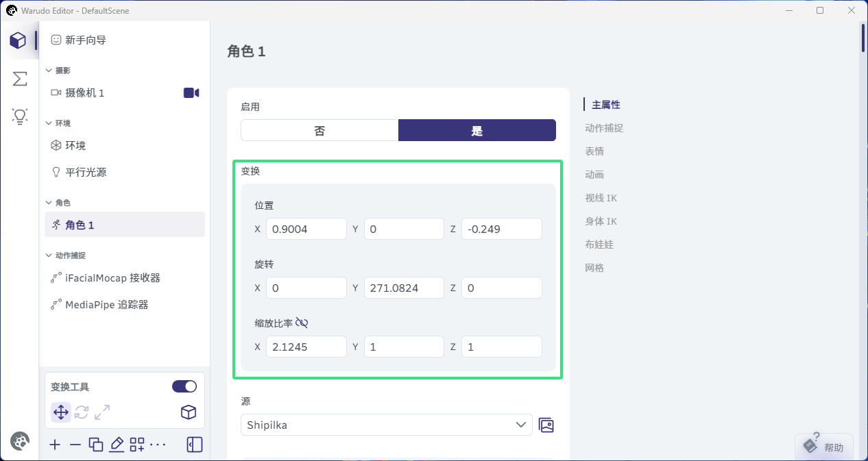Rename asset with pencil icon
This screenshot has height=461, width=868.
[x=117, y=445]
